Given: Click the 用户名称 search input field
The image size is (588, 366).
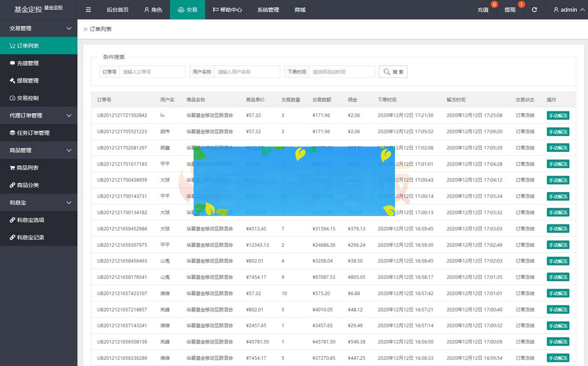Looking at the screenshot, I should tap(246, 72).
